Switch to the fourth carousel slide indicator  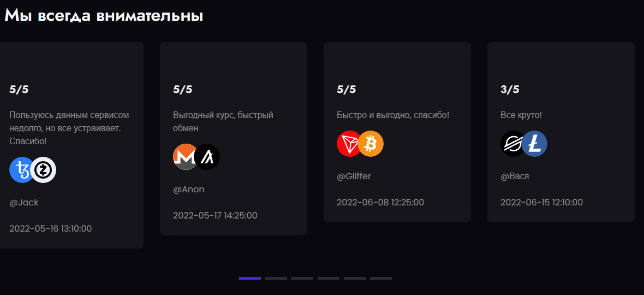329,278
